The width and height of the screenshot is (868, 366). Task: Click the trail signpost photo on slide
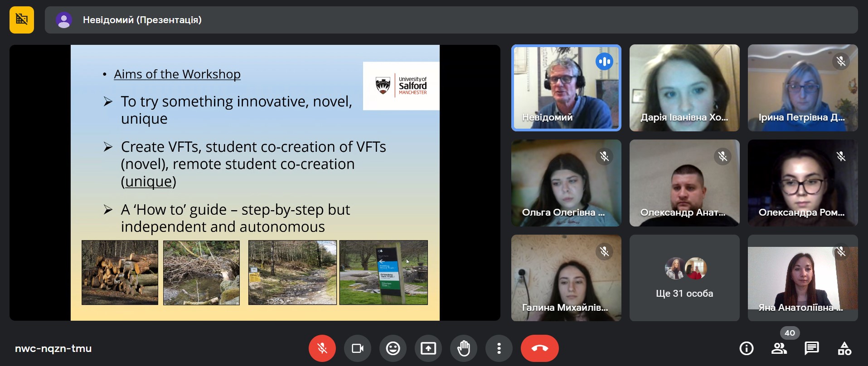(383, 272)
